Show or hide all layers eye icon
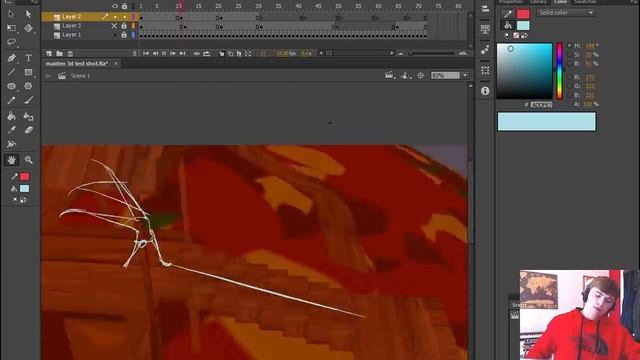This screenshot has height=360, width=640. tap(115, 6)
